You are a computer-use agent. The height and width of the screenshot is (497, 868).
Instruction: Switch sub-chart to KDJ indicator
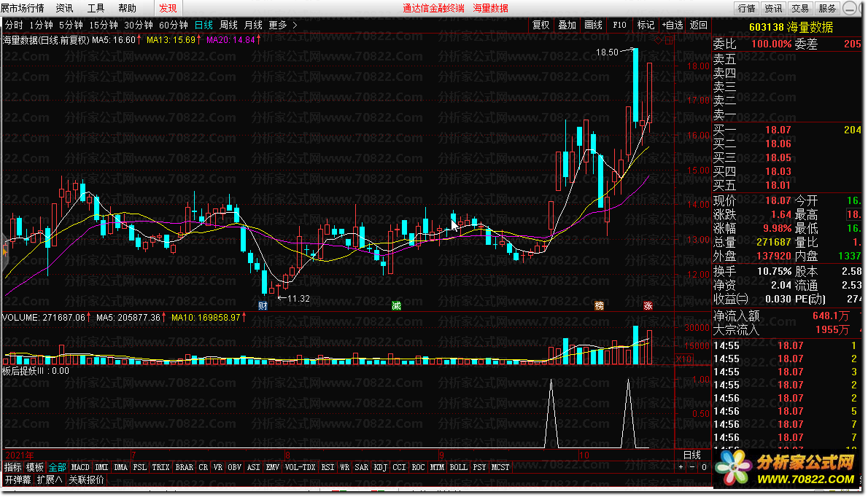[x=380, y=467]
